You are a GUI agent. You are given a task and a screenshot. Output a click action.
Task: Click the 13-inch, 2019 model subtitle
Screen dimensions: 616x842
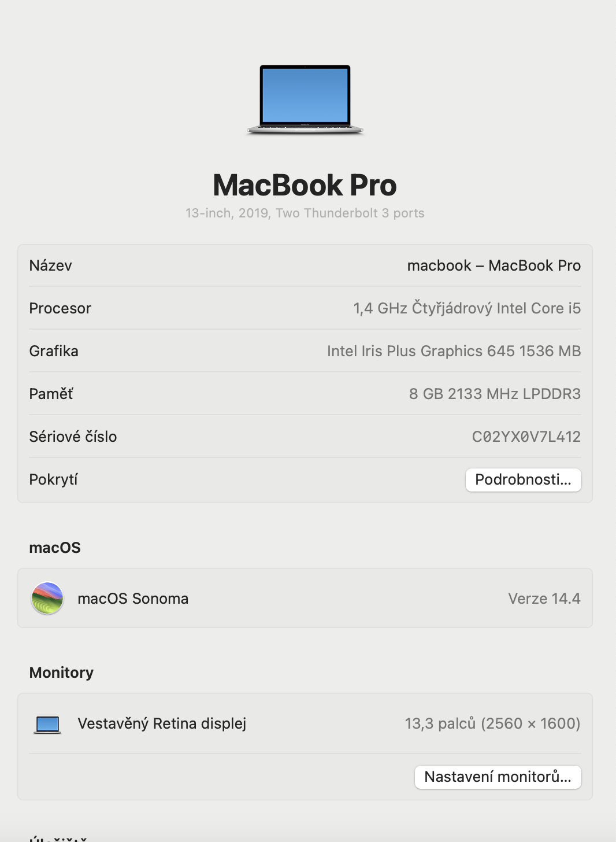click(x=305, y=213)
